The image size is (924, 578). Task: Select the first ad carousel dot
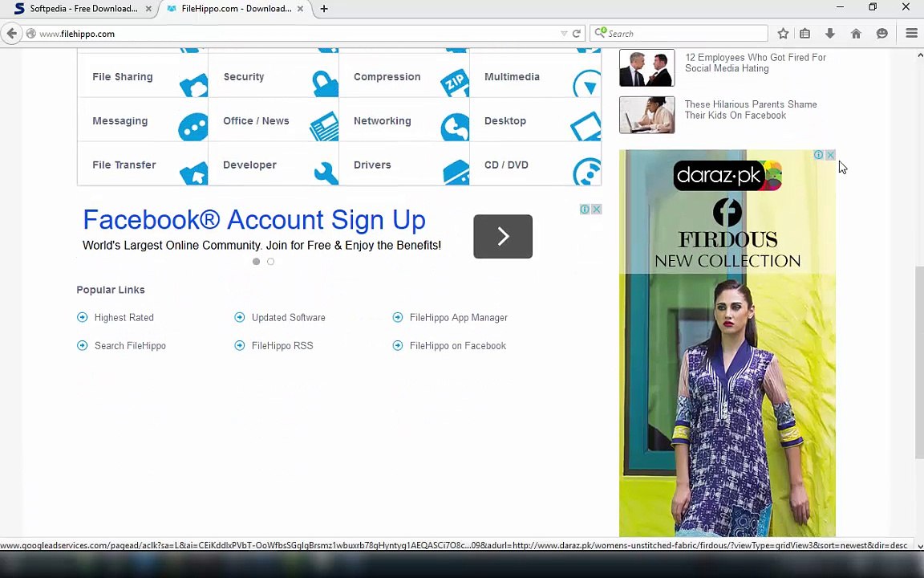(x=256, y=261)
